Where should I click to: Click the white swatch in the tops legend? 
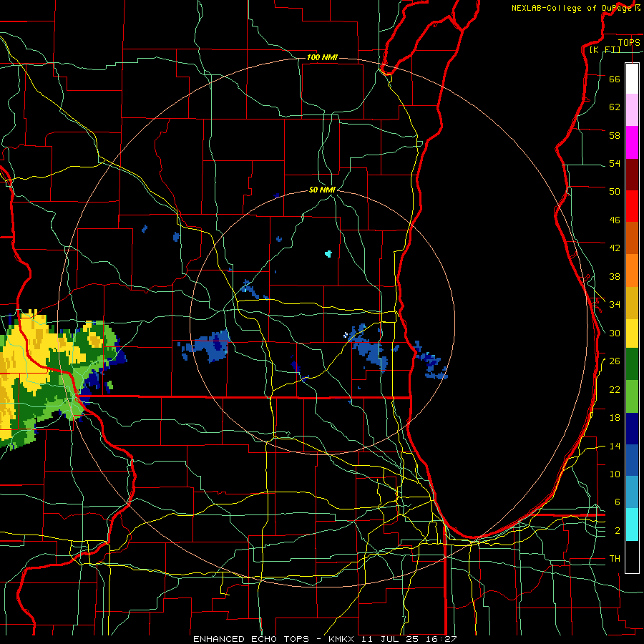tap(632, 79)
